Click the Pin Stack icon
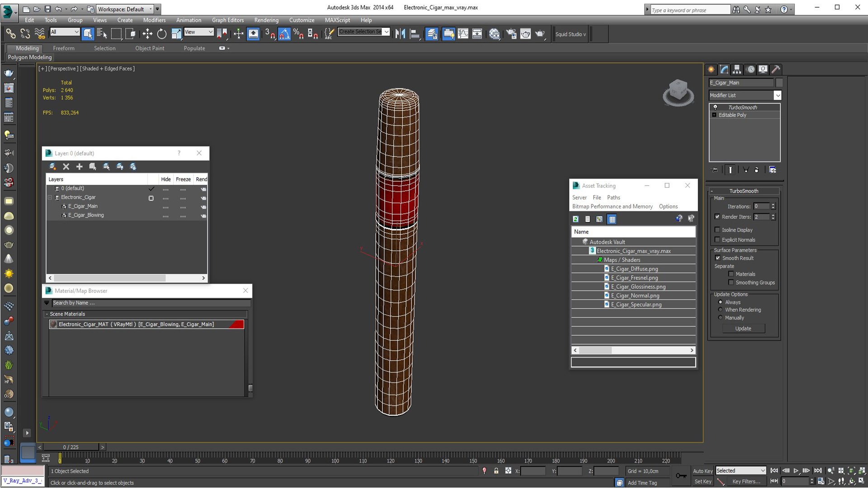This screenshot has height=488, width=868. tap(715, 170)
